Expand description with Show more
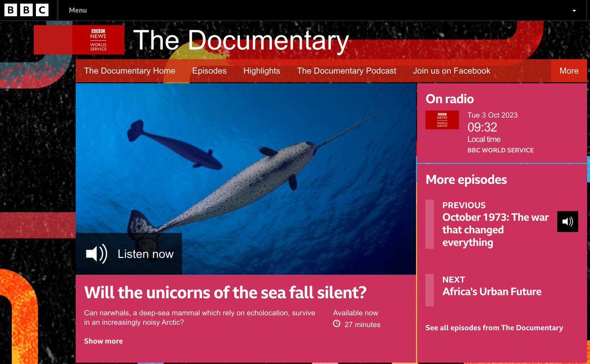This screenshot has height=364, width=590. [x=103, y=341]
